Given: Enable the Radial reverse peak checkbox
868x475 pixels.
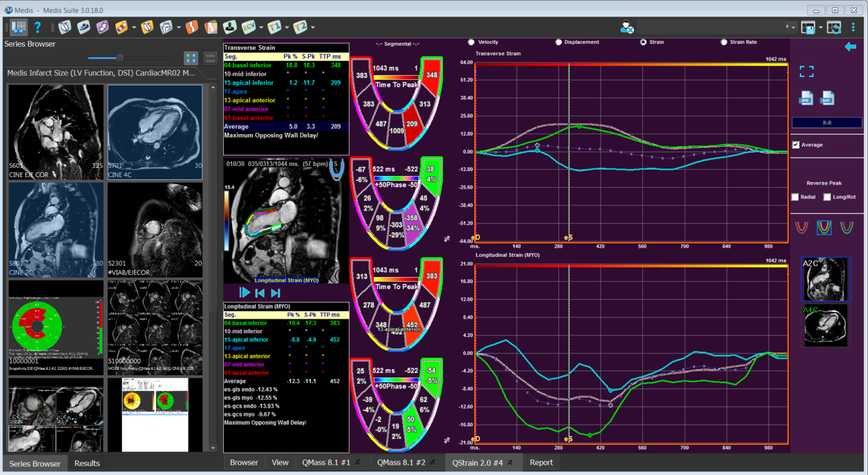Looking at the screenshot, I should click(796, 197).
